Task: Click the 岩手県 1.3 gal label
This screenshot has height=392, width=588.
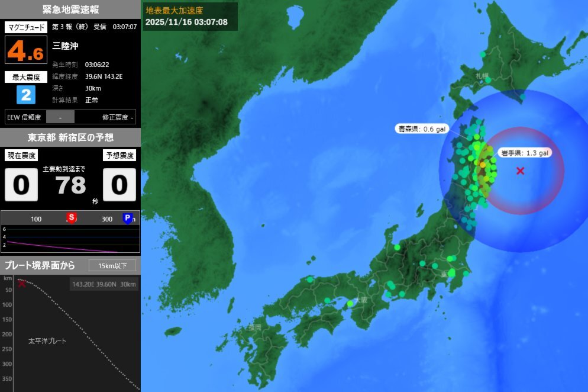Action: point(525,152)
